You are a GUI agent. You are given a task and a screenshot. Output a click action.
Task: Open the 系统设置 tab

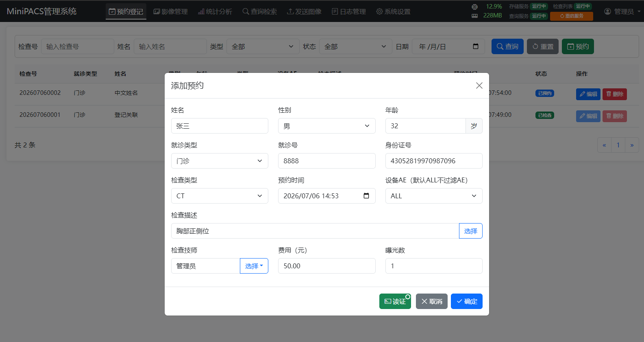coord(393,11)
